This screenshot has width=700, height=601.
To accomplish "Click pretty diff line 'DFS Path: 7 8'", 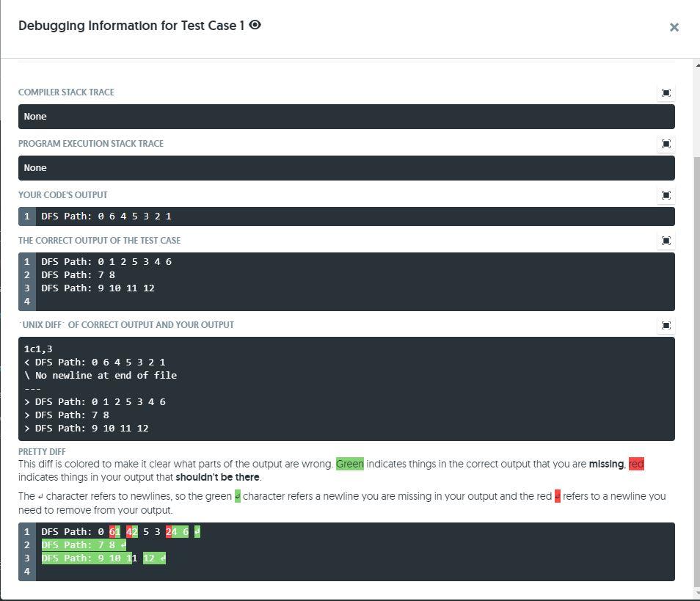I will [x=84, y=544].
